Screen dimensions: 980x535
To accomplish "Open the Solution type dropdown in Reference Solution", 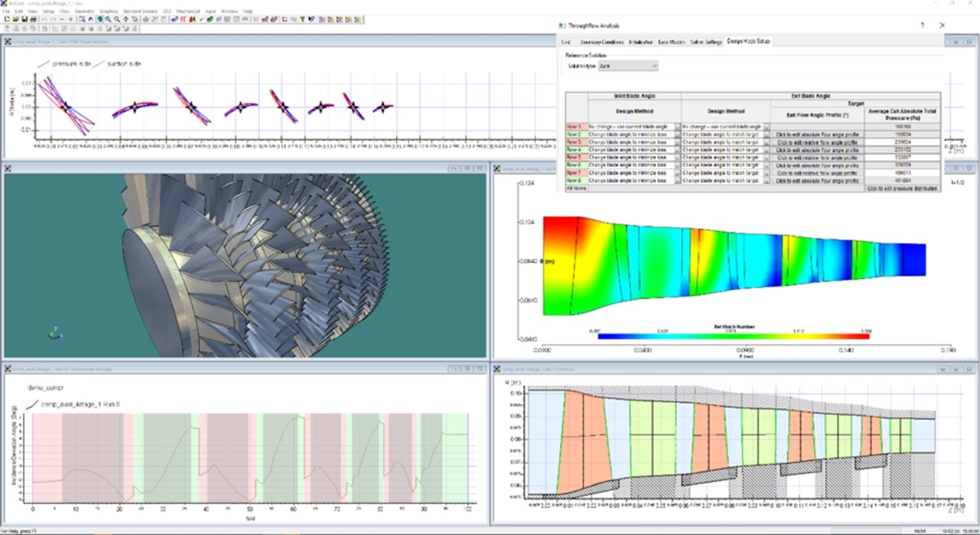I will tap(653, 65).
